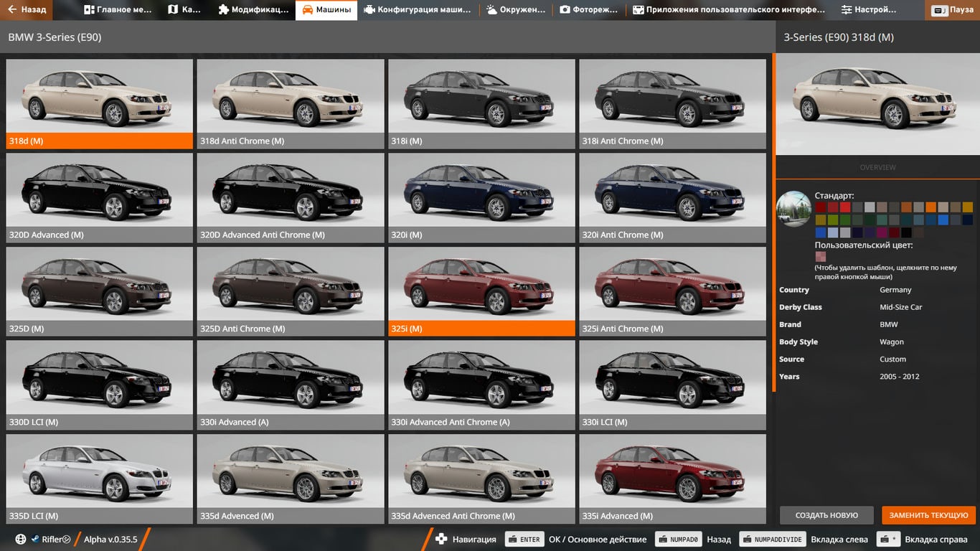The image size is (980, 551).
Task: Click the Wagon body style value
Action: coord(892,342)
